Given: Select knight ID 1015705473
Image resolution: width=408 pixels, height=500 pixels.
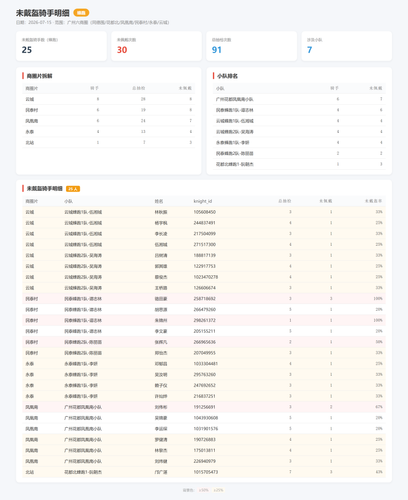Looking at the screenshot, I should (x=206, y=472).
